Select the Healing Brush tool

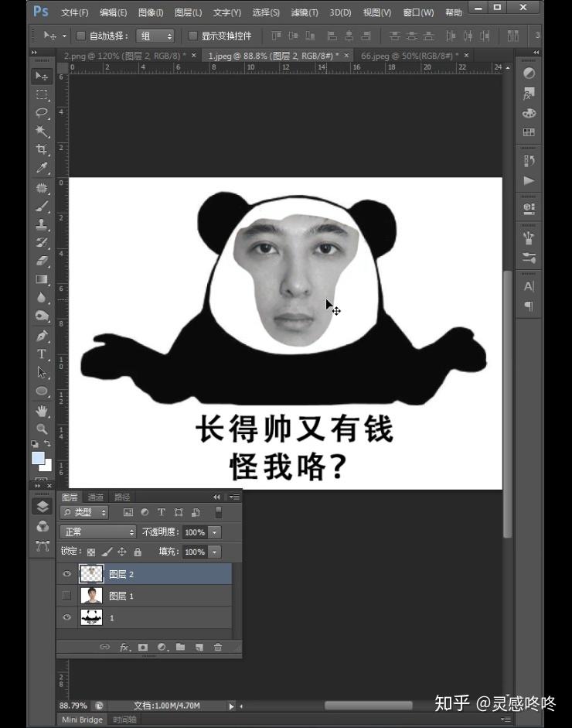[x=42, y=188]
